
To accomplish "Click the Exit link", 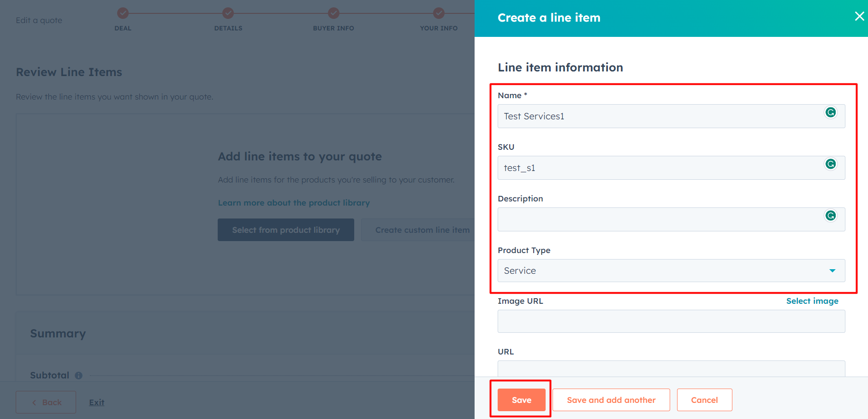I will point(97,402).
